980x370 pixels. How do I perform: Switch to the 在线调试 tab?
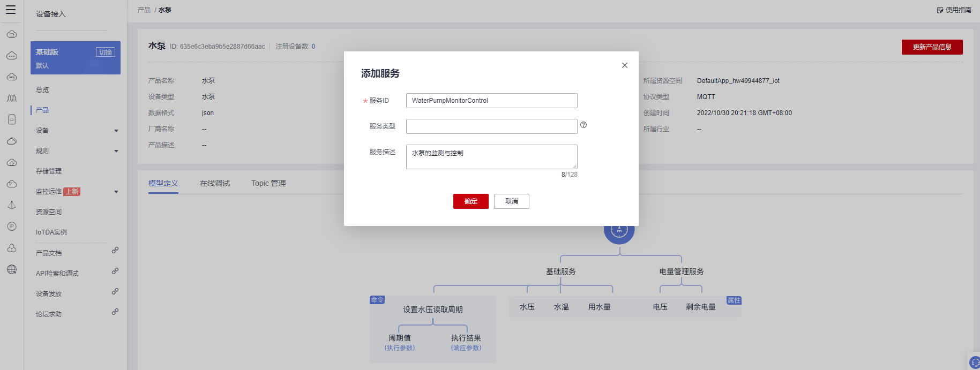tap(215, 183)
